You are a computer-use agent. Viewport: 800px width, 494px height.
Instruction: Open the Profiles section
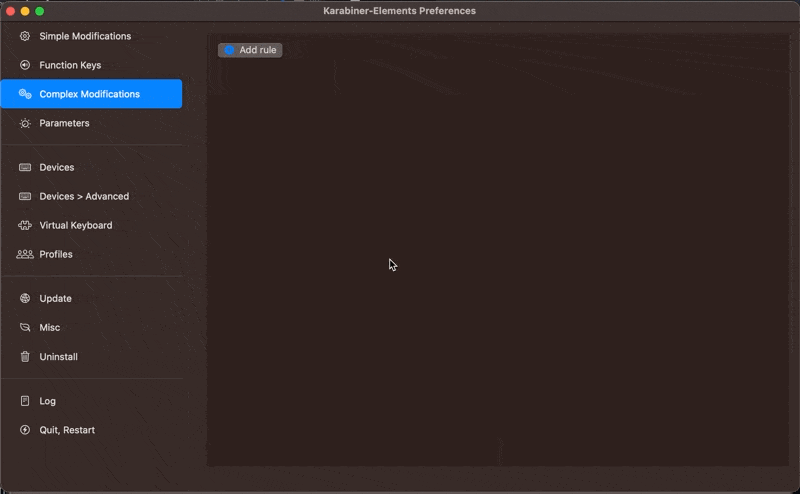91,254
